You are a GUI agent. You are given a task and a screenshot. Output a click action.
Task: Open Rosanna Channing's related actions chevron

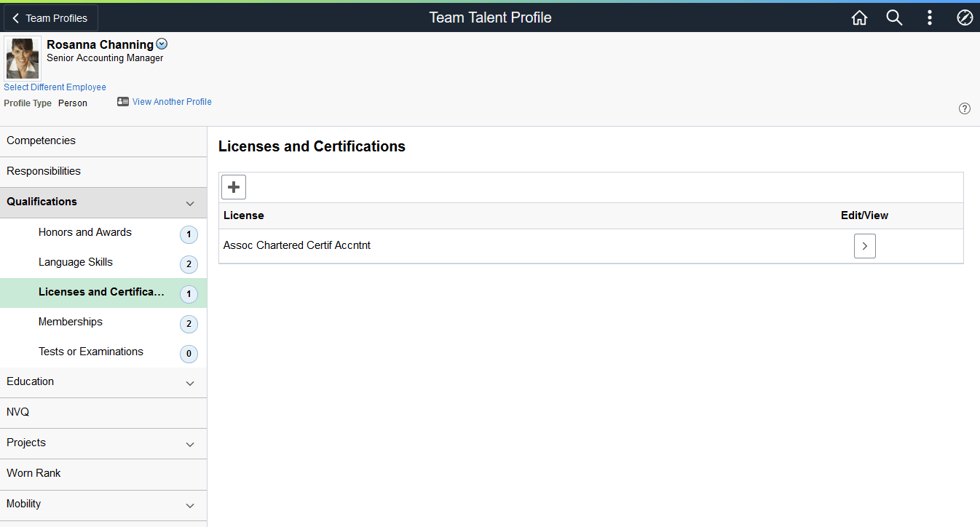[161, 43]
